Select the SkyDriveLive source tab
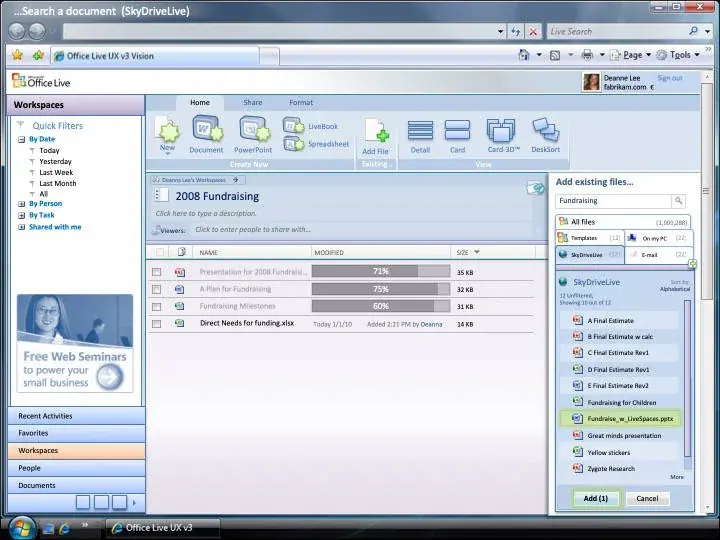Screen dimensions: 720x540 click(590, 255)
